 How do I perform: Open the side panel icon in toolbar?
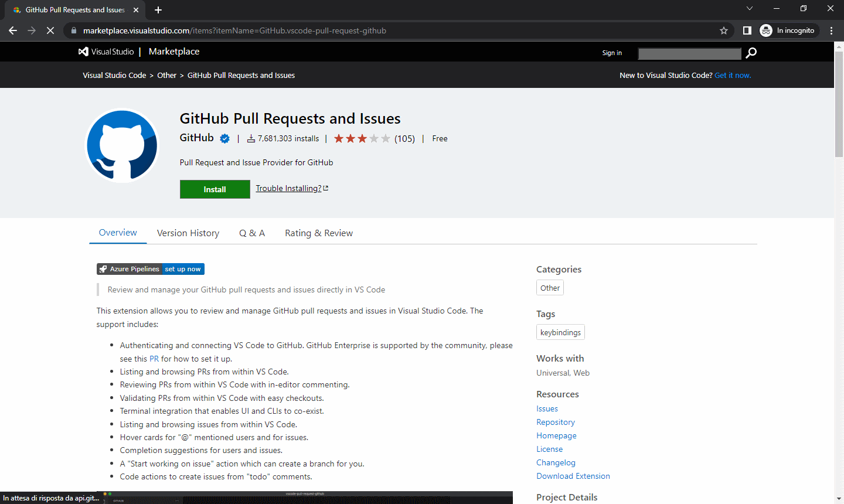[x=747, y=30]
